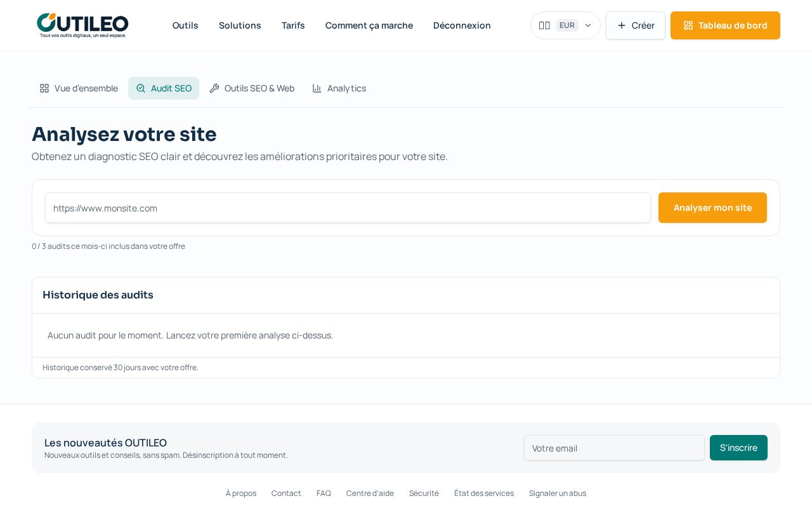Click the 'Les nouveautés OUTILEO' title
This screenshot has width=812, height=508.
[105, 443]
